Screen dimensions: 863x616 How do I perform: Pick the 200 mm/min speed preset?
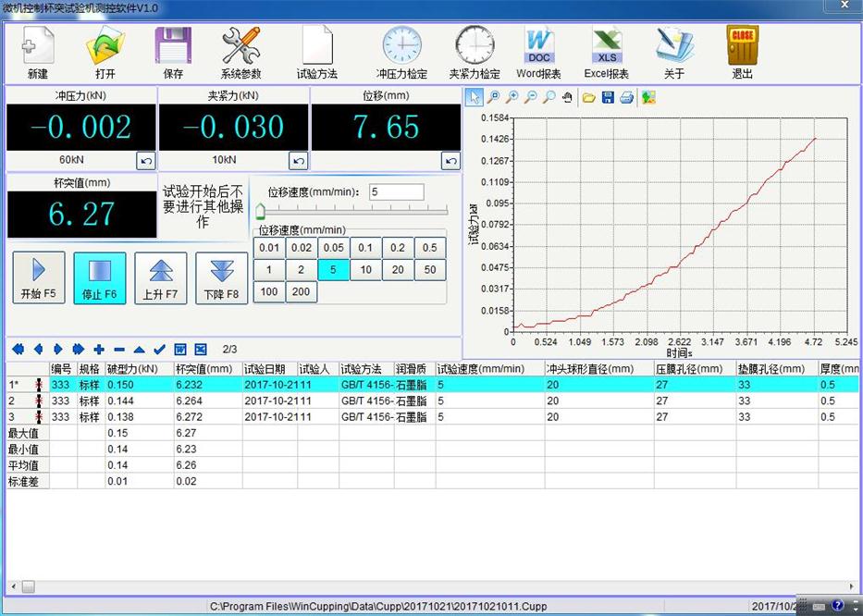301,292
